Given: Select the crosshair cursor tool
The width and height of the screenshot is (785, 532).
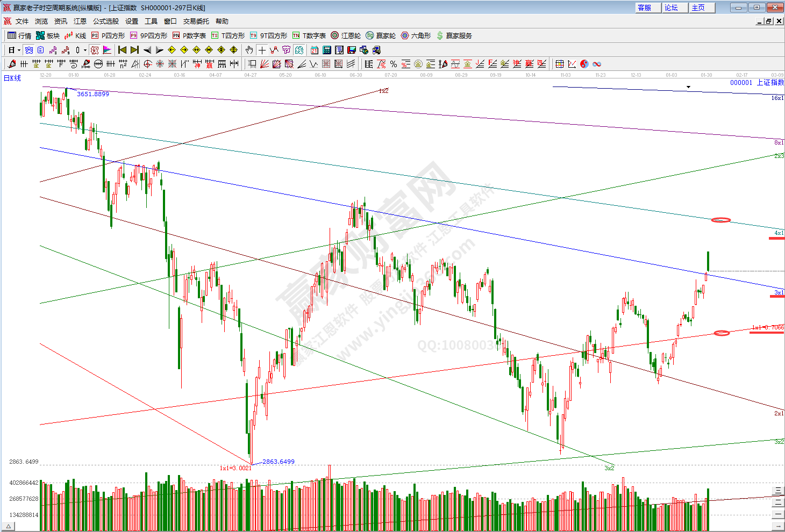Looking at the screenshot, I should click(x=262, y=50).
